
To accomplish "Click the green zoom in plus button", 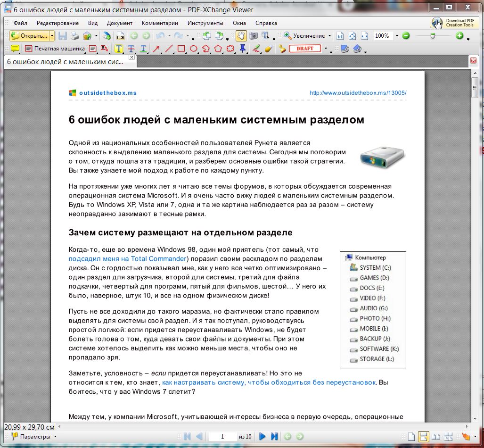I will (459, 36).
